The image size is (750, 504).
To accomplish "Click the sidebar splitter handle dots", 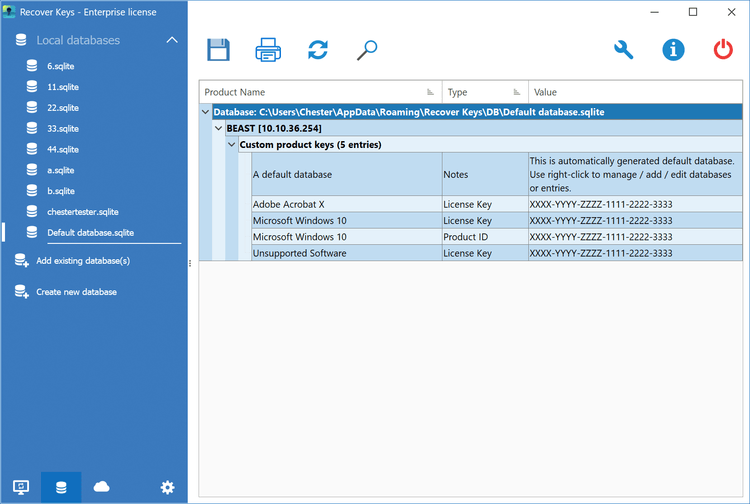I will [x=190, y=263].
